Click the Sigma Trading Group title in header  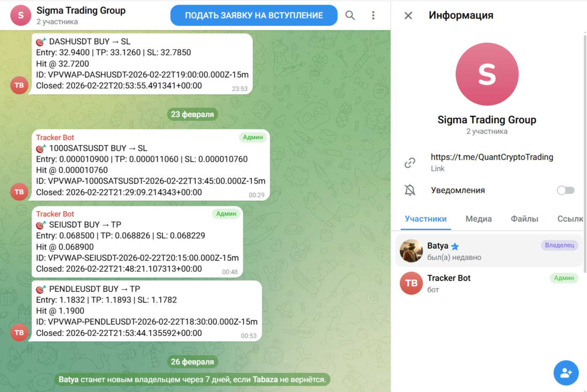pyautogui.click(x=81, y=11)
